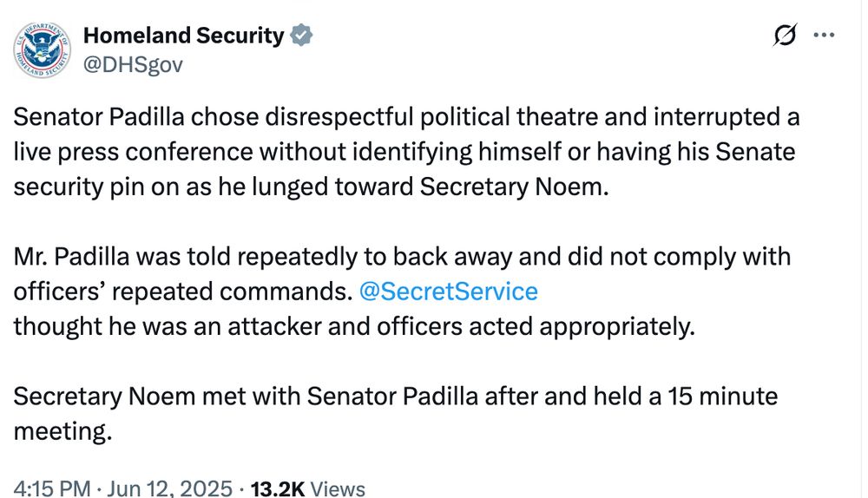View the 13.2K view count
Image resolution: width=868 pixels, height=498 pixels.
(x=278, y=488)
